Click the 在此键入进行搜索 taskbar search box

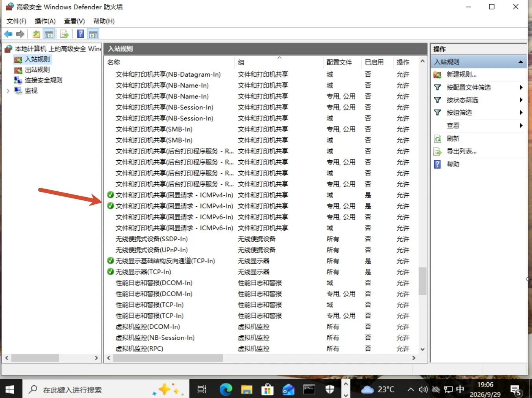[x=106, y=389]
